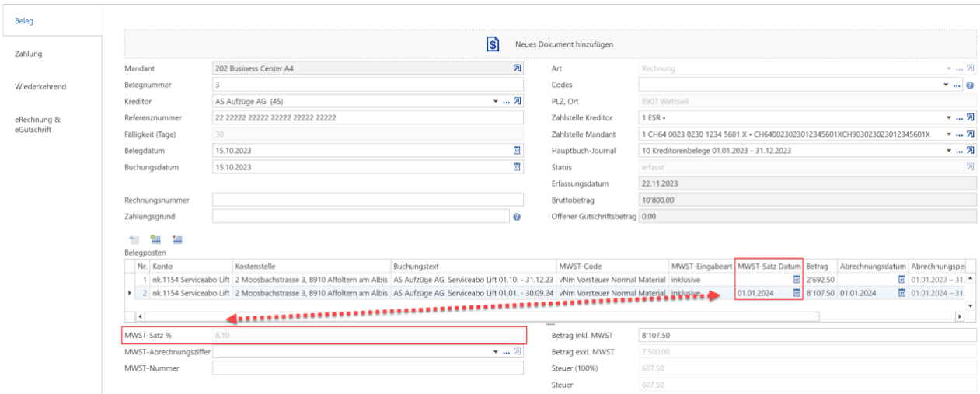Click the Kostenstelle column header
This screenshot has width=980, height=394.
click(311, 266)
